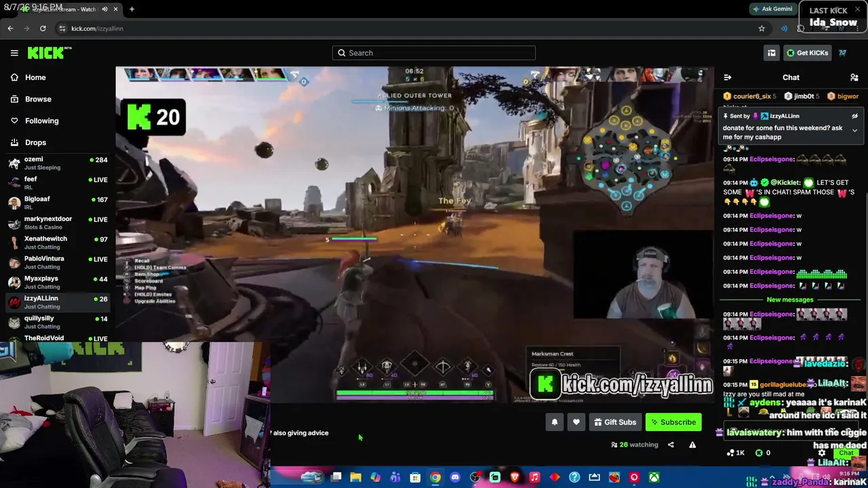This screenshot has width=868, height=488.
Task: Open ozemi's Just Sleeping channel
Action: pyautogui.click(x=58, y=163)
